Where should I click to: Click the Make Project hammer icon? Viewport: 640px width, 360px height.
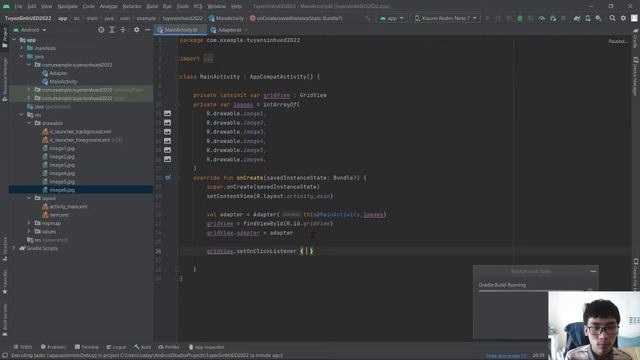[x=368, y=18]
